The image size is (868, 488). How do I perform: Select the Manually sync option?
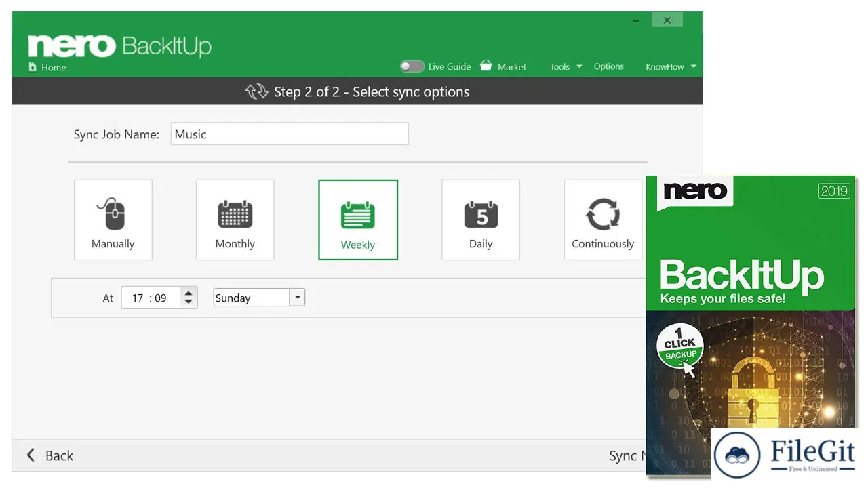point(113,220)
